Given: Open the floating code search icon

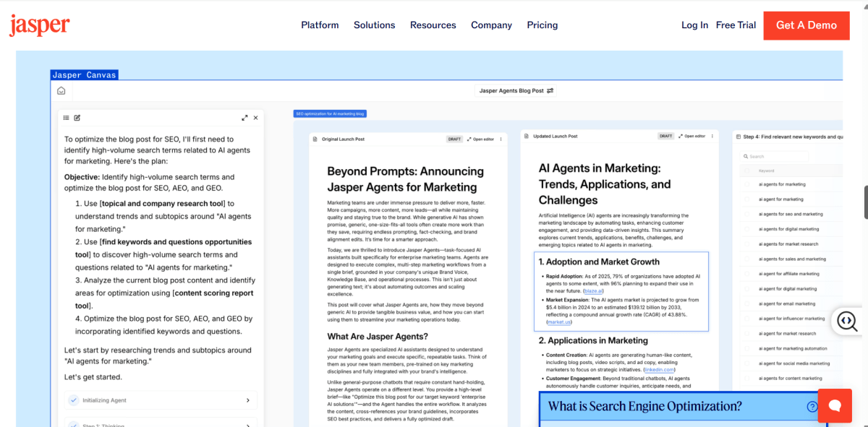Looking at the screenshot, I should (x=847, y=320).
